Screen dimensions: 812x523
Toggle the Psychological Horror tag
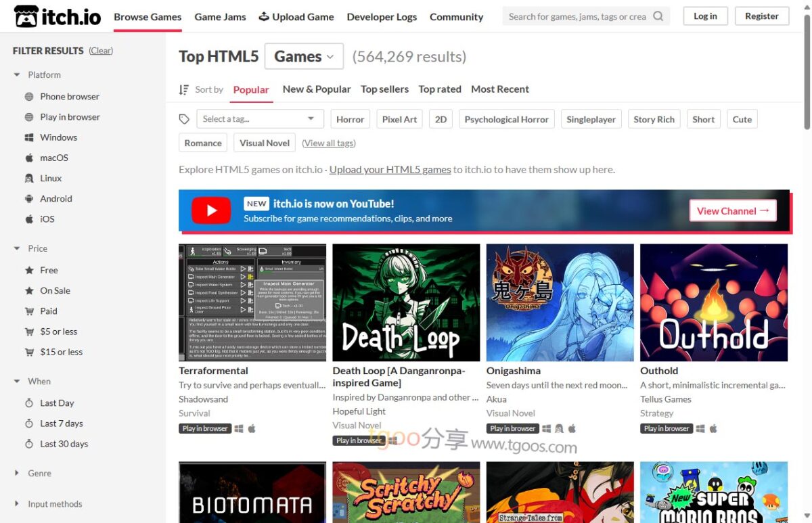click(506, 118)
